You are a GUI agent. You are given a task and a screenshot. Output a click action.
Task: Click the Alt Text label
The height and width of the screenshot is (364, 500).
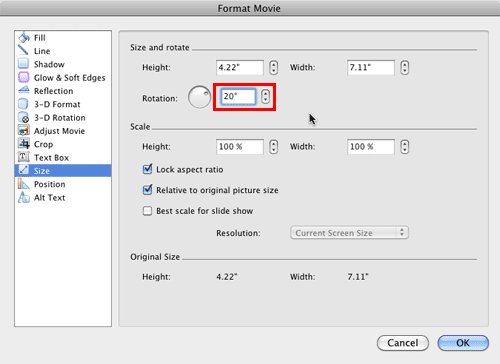click(x=50, y=198)
